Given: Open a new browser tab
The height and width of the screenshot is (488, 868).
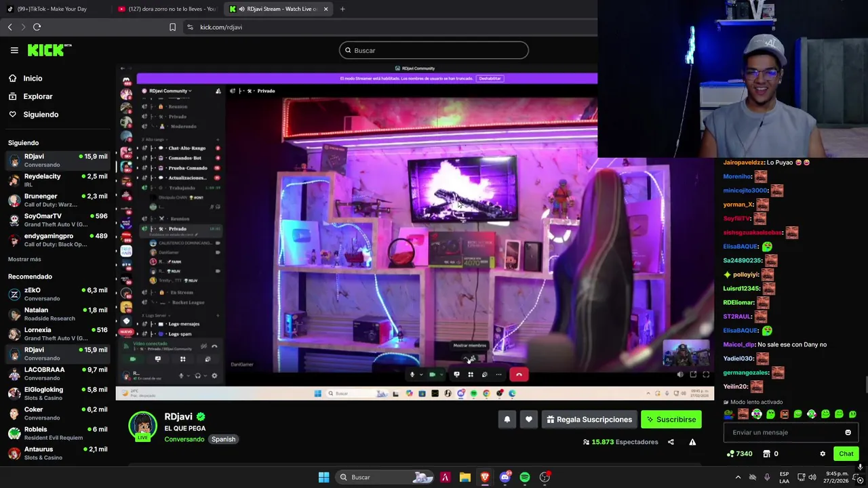Looking at the screenshot, I should [342, 9].
